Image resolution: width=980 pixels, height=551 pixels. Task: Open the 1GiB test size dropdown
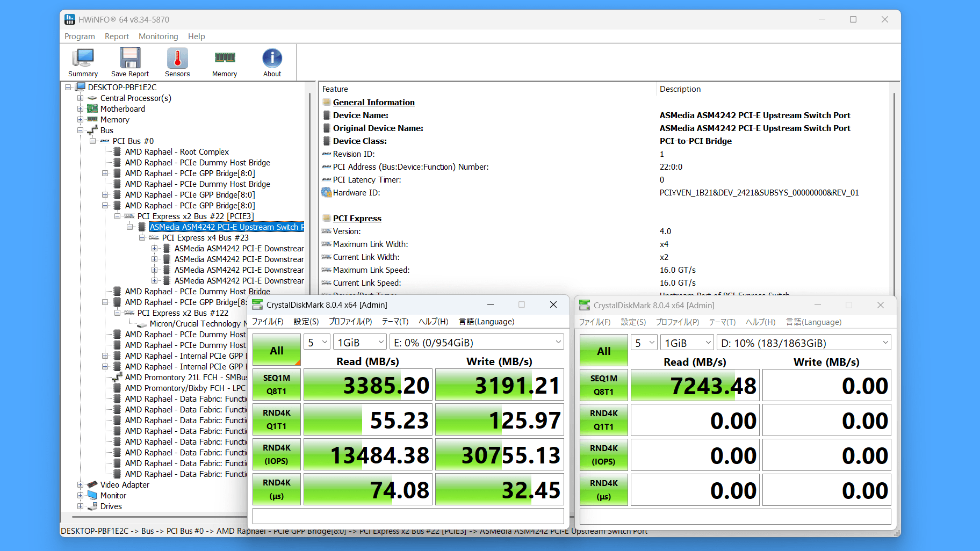tap(359, 342)
